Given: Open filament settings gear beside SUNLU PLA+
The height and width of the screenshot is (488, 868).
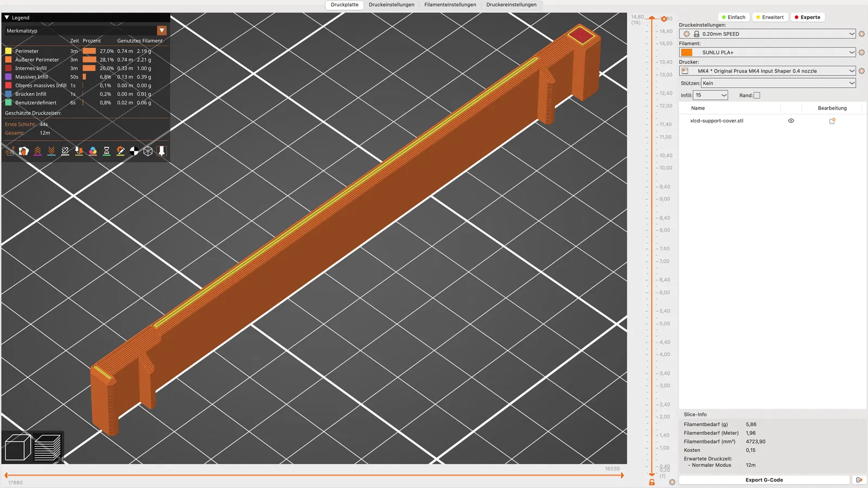Looking at the screenshot, I should (861, 53).
